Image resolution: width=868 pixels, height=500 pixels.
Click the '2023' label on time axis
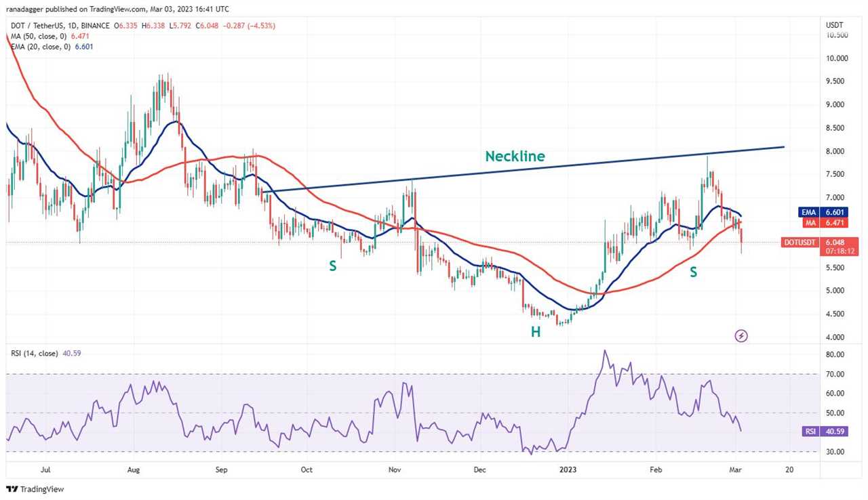(x=567, y=469)
